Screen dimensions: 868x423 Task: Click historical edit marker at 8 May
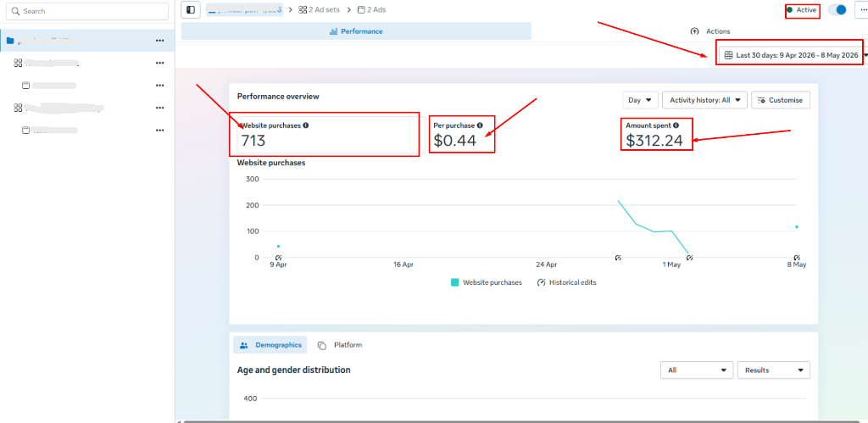tap(797, 258)
